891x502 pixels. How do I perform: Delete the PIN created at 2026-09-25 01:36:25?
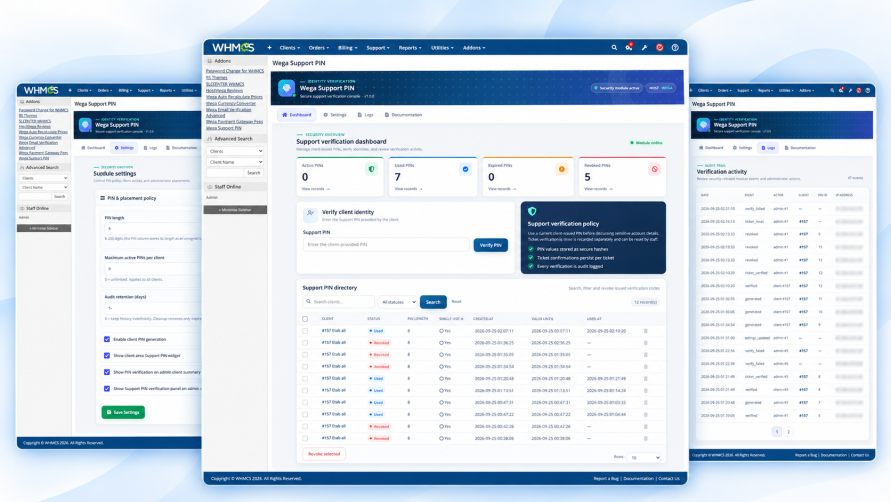646,343
